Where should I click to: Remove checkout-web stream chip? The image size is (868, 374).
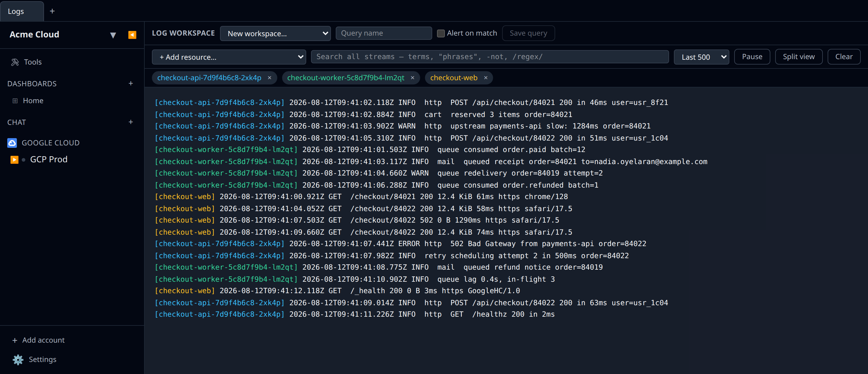coord(486,78)
